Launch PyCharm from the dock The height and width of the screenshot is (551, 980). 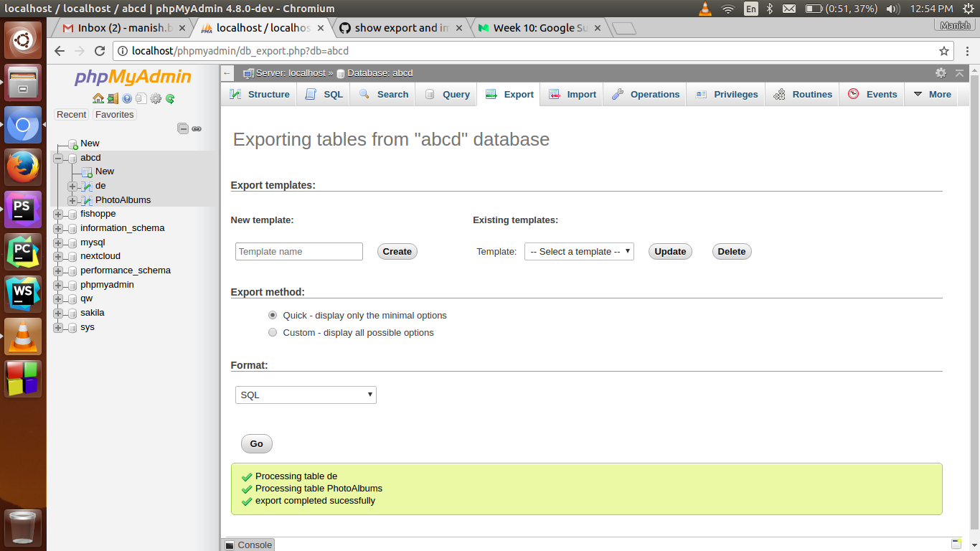[23, 252]
